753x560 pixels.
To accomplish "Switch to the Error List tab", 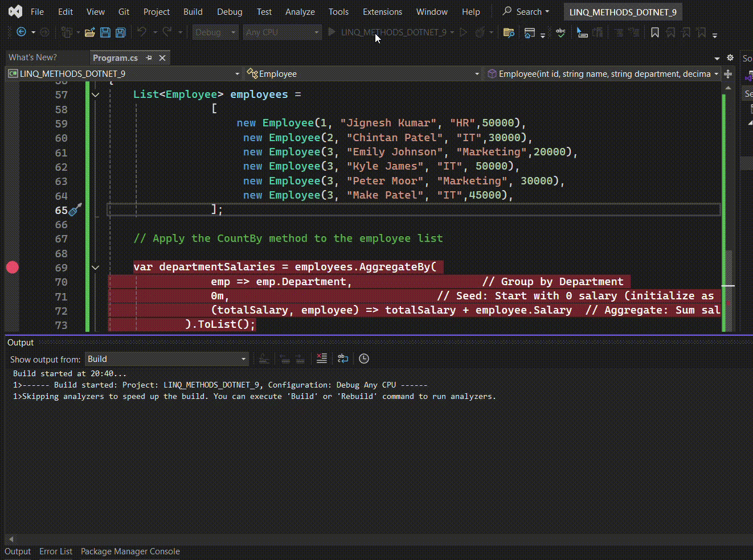I will (x=56, y=551).
